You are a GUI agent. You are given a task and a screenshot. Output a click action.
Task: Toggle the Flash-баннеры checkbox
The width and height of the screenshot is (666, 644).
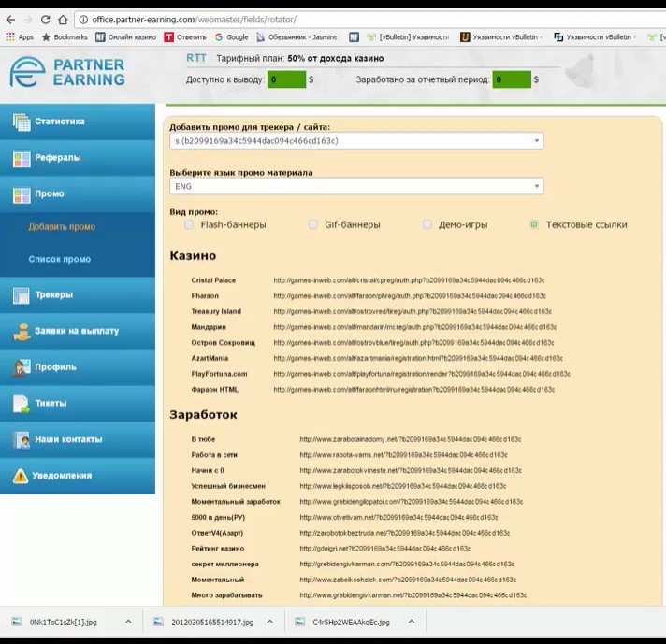coord(189,224)
